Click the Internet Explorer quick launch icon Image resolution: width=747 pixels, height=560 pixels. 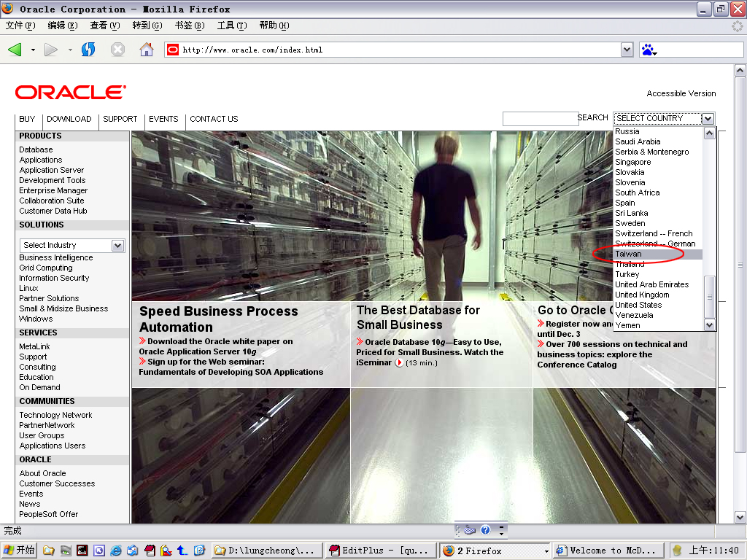point(116,551)
